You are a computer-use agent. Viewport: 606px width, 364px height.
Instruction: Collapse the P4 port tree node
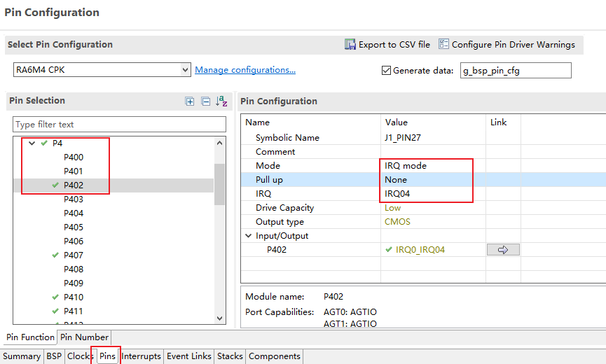pos(31,143)
